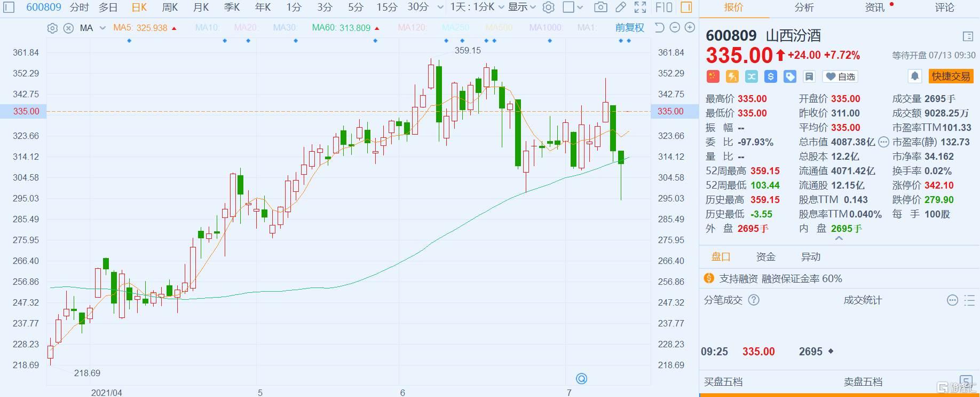
Task: Toggle MA1000 moving average line
Action: coord(546,27)
